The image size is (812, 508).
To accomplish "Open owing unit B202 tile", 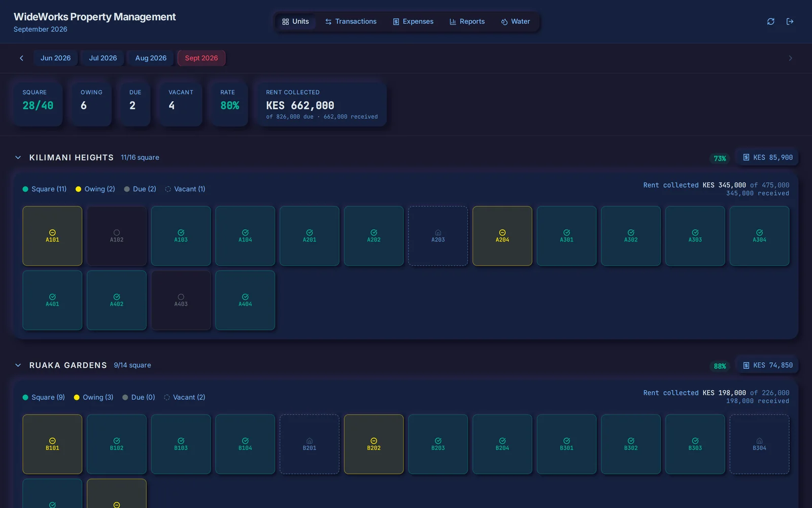I will 374,444.
